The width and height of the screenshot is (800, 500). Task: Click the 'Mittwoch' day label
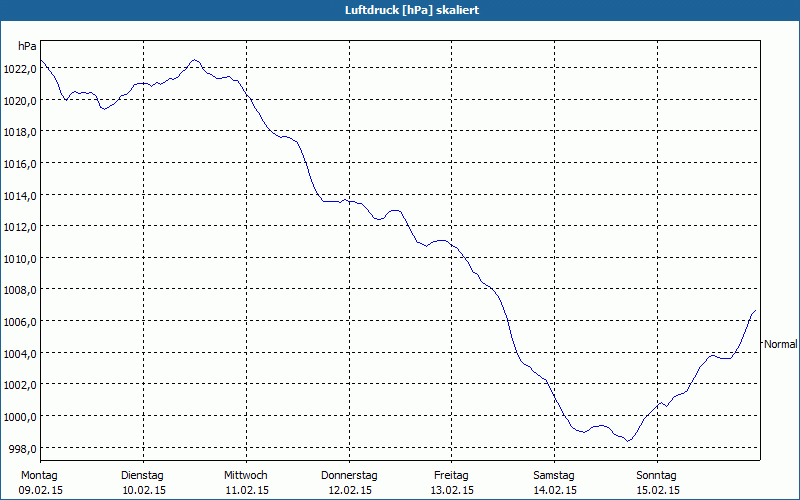245,476
